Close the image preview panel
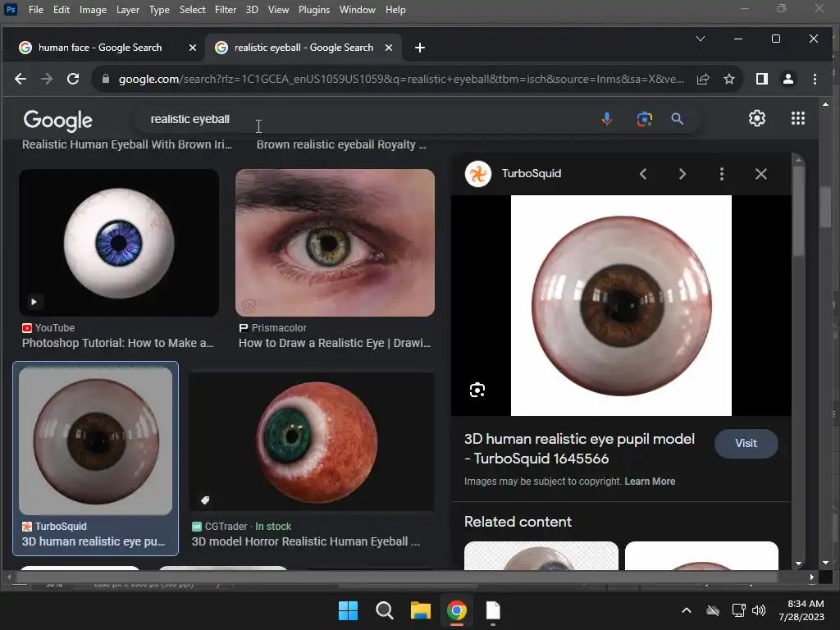This screenshot has width=840, height=630. tap(760, 174)
